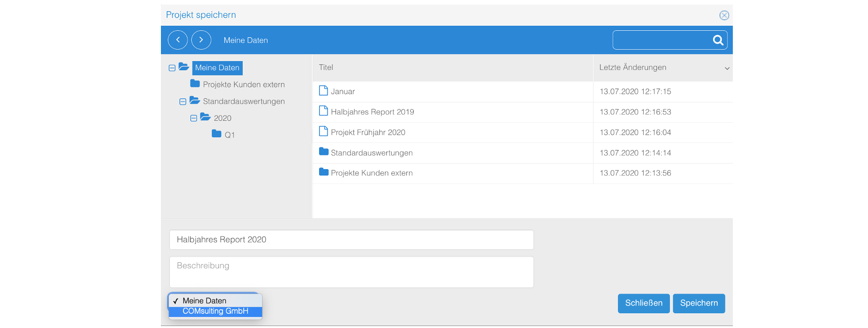Click the search magnifier icon
This screenshot has height=328, width=868.
(718, 40)
